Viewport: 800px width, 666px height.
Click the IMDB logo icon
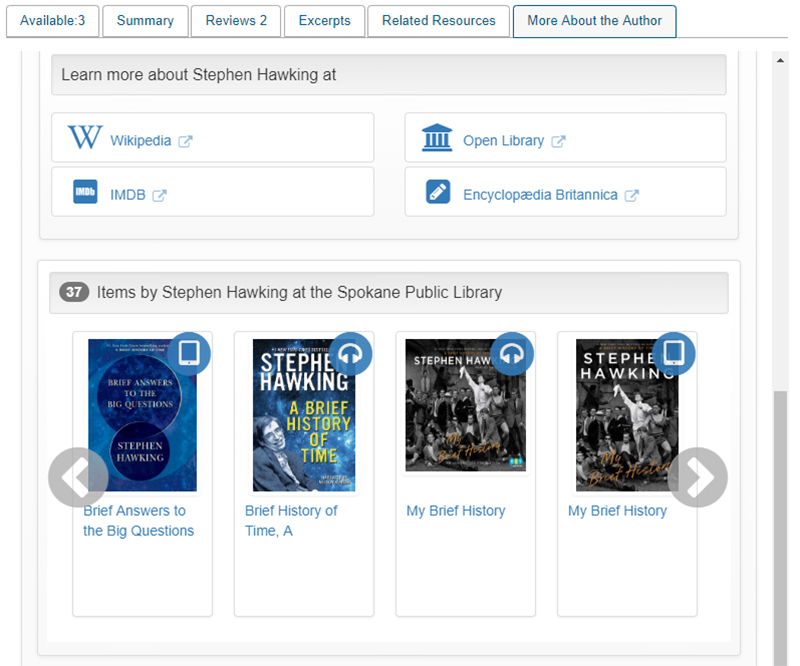pyautogui.click(x=85, y=192)
